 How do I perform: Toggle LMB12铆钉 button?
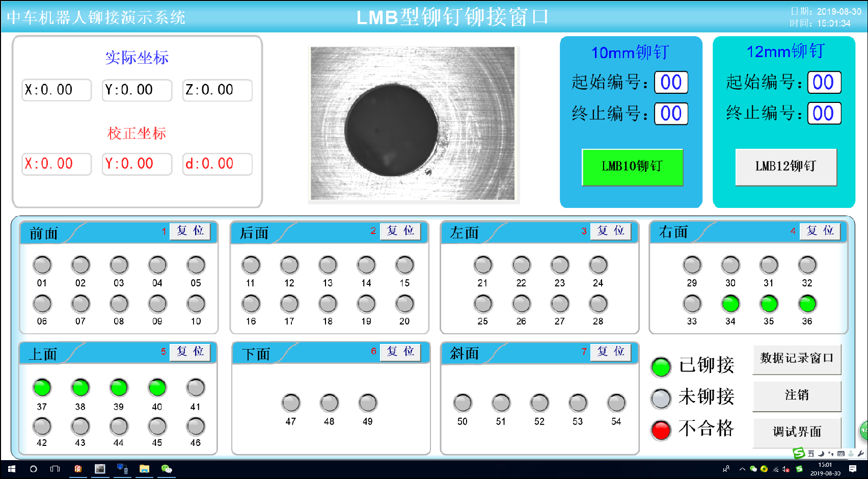point(785,167)
